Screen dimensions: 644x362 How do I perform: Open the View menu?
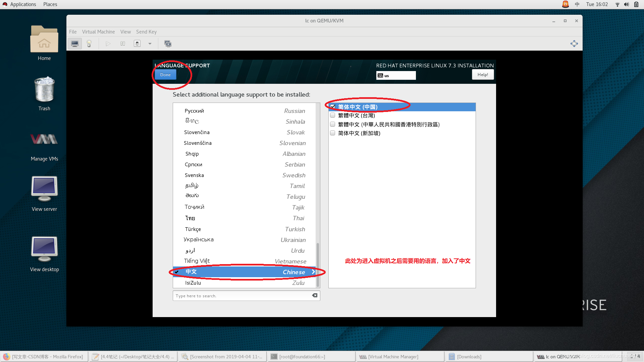click(125, 32)
